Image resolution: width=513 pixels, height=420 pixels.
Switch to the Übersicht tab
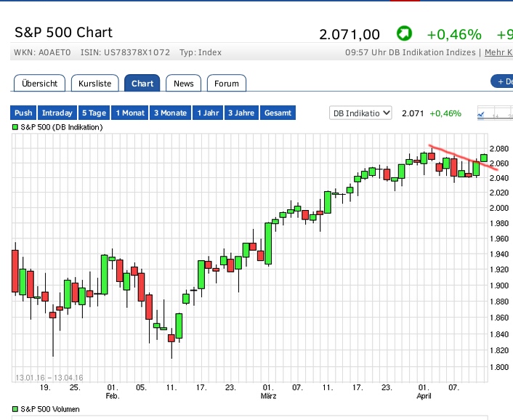pyautogui.click(x=40, y=84)
